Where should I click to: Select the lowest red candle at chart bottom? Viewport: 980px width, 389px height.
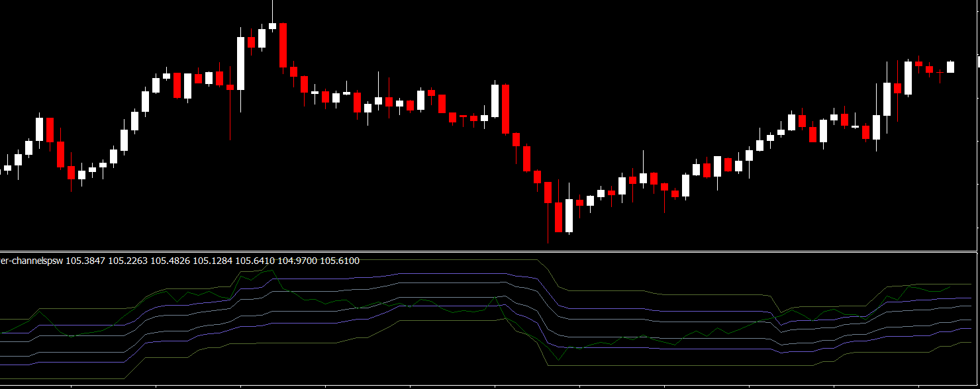coord(558,217)
